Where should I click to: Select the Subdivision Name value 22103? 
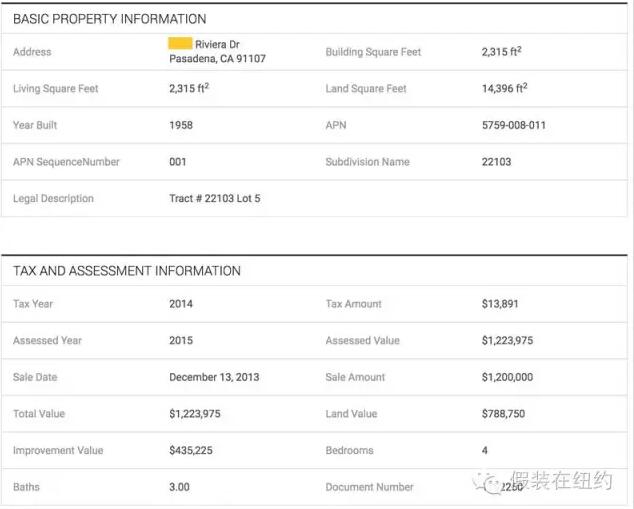point(496,162)
